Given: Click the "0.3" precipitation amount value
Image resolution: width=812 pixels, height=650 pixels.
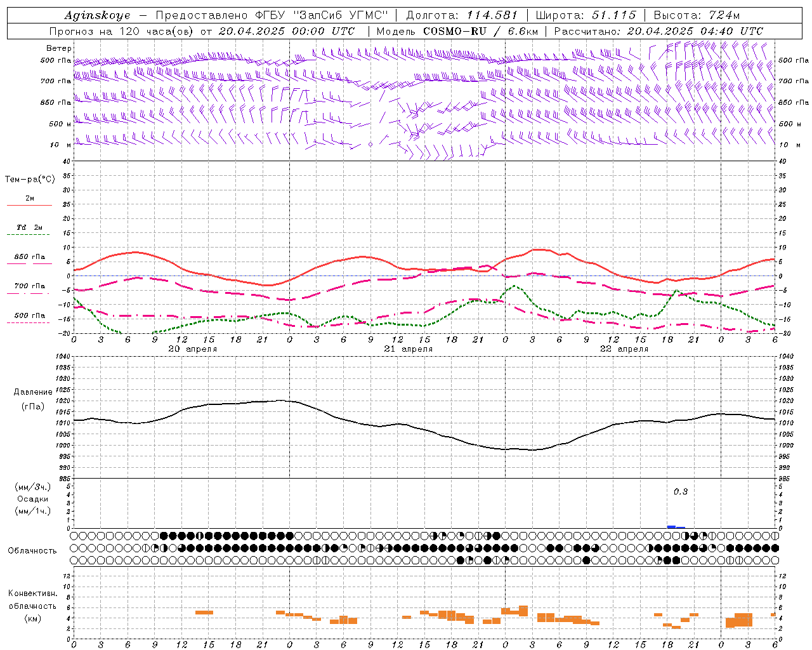Looking at the screenshot, I should click(681, 492).
